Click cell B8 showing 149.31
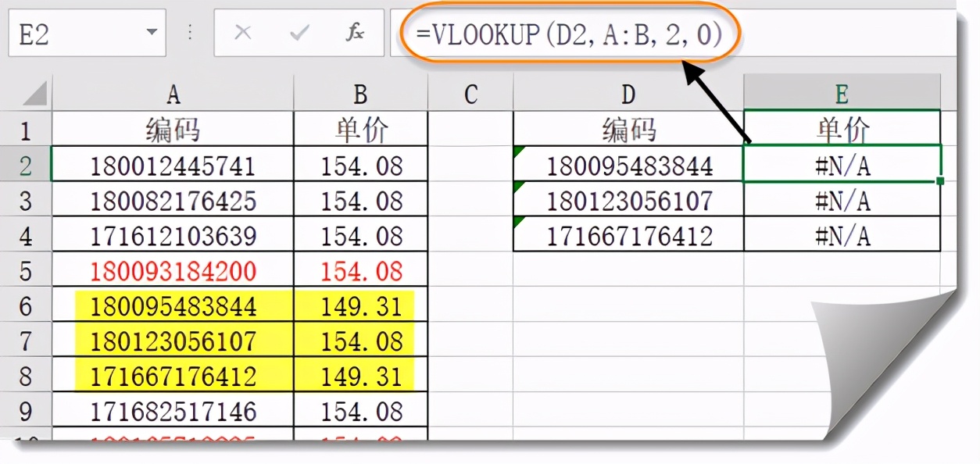Screen dimensions: 980x464 tap(359, 375)
